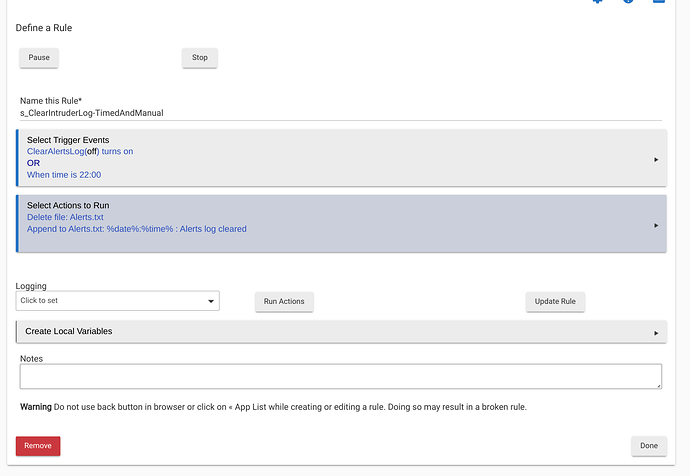Viewport: 690px width, 476px height.
Task: Click the rectangular icon beside info icon
Action: (x=659, y=1)
